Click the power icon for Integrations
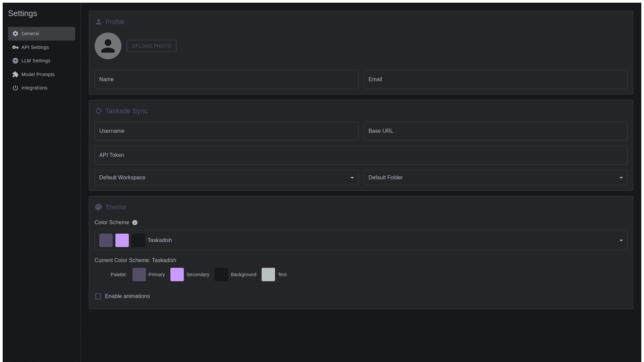 coord(15,88)
